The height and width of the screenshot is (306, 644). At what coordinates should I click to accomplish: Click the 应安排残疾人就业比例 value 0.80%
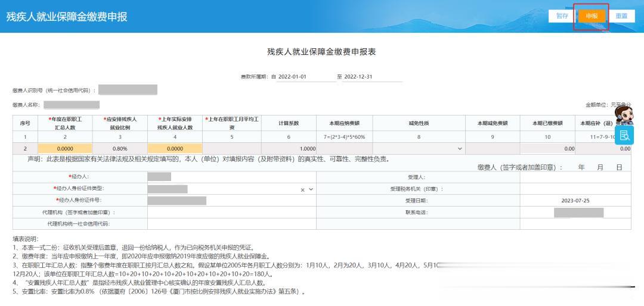pos(120,149)
